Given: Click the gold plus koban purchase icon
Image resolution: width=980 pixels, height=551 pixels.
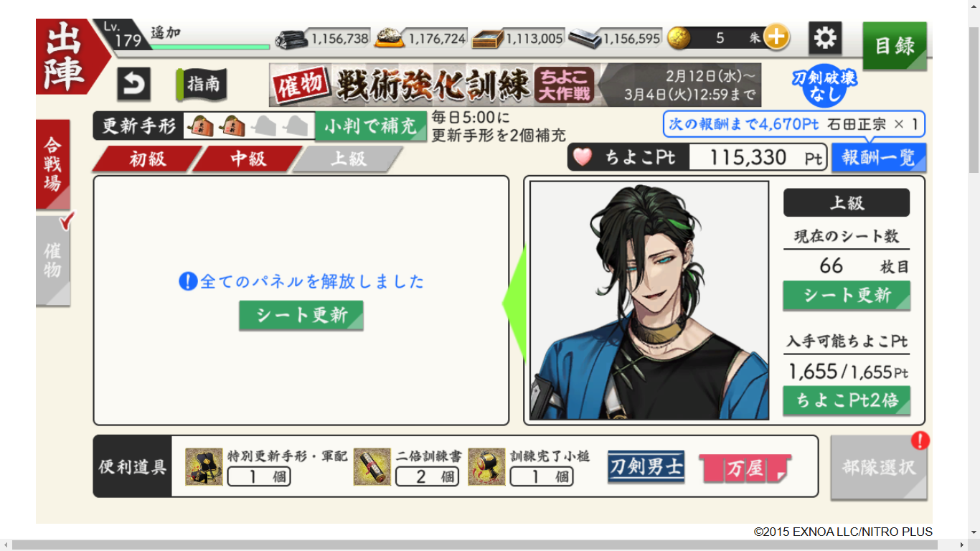Looking at the screenshot, I should point(776,37).
